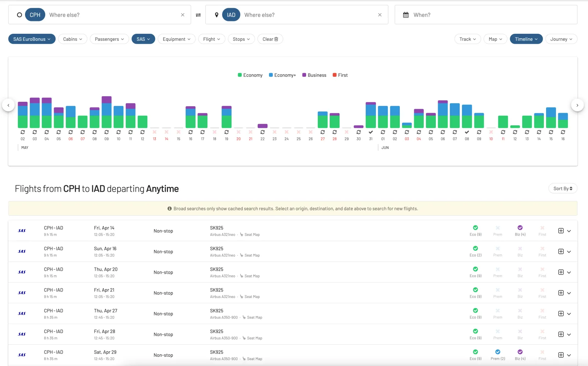
Task: Add Thu, Apr 27 flight with plus icon
Action: [x=561, y=313]
